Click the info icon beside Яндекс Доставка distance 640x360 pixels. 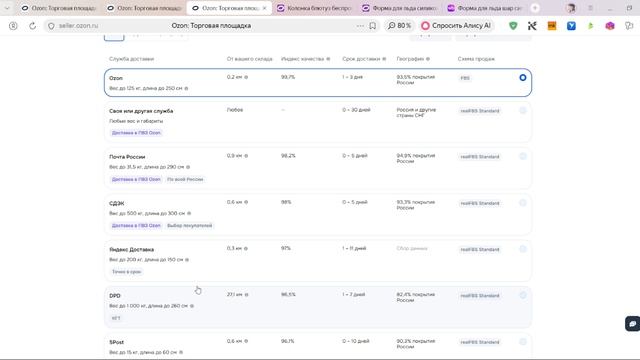coord(246,248)
